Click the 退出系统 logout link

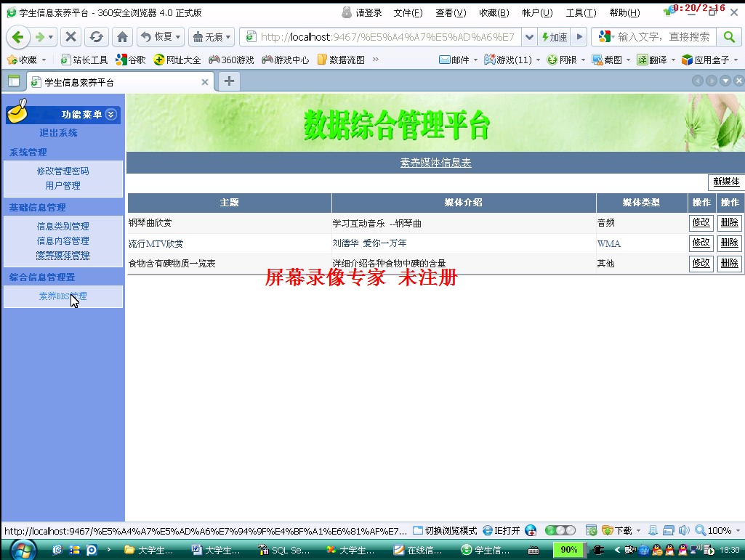point(58,133)
